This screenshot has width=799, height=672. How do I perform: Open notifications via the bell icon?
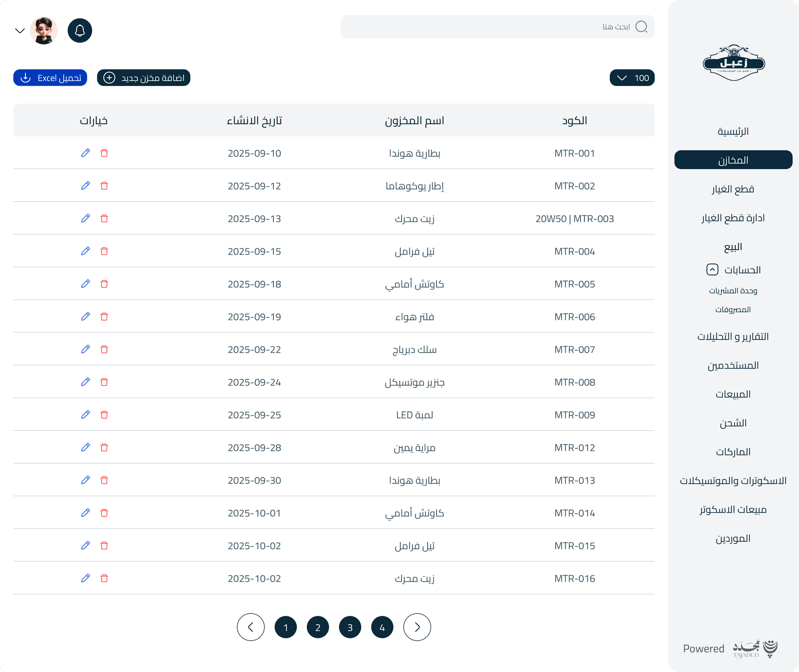79,30
